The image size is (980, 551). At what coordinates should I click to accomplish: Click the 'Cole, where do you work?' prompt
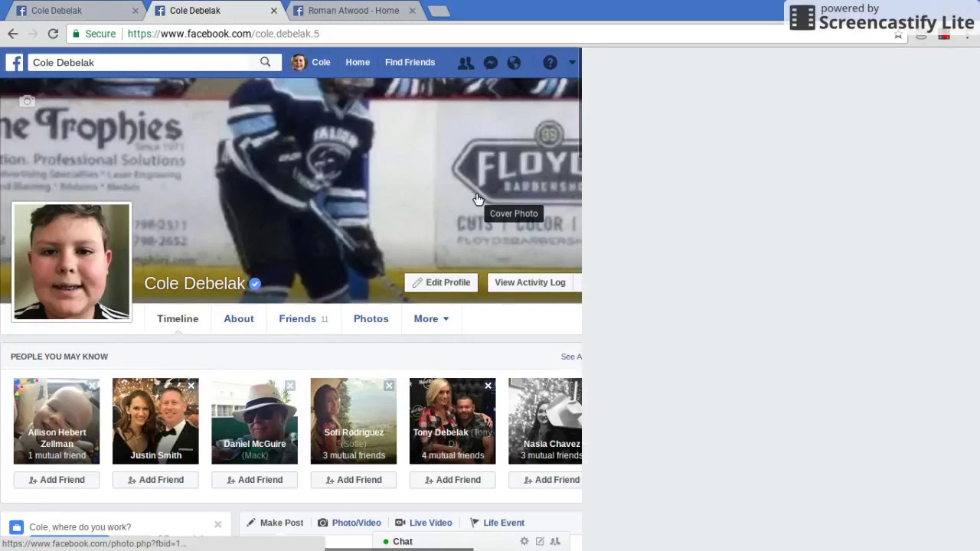click(80, 527)
